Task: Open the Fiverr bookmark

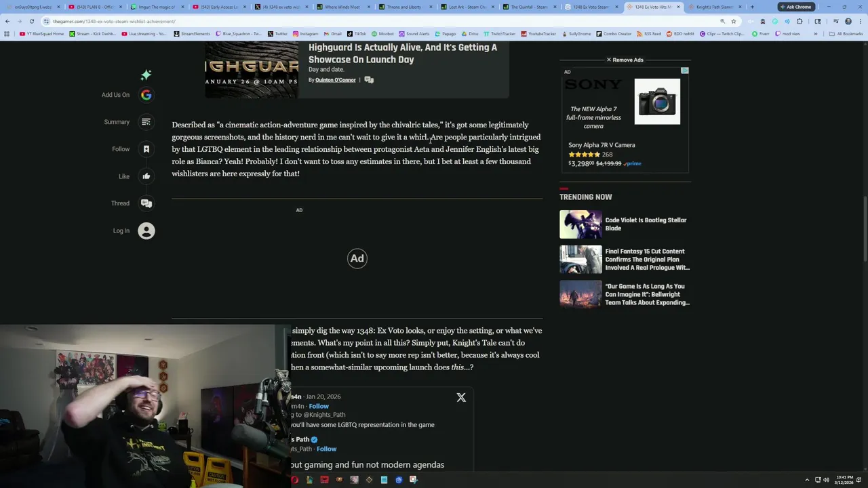Action: (760, 33)
